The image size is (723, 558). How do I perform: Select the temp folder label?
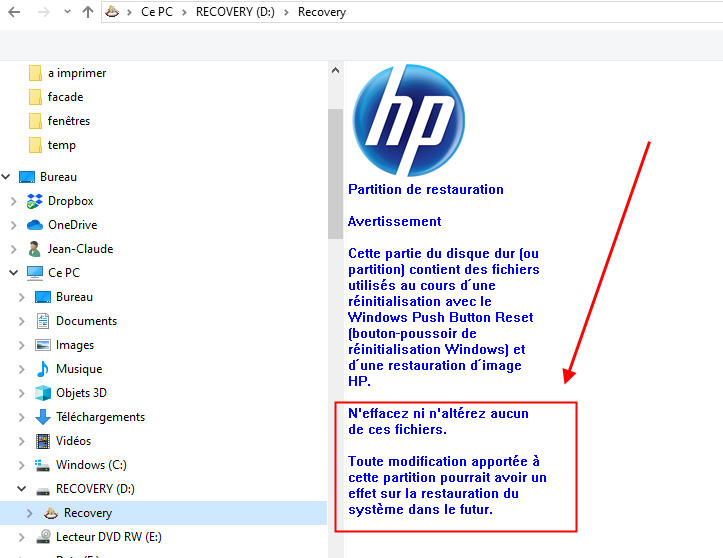pyautogui.click(x=62, y=145)
